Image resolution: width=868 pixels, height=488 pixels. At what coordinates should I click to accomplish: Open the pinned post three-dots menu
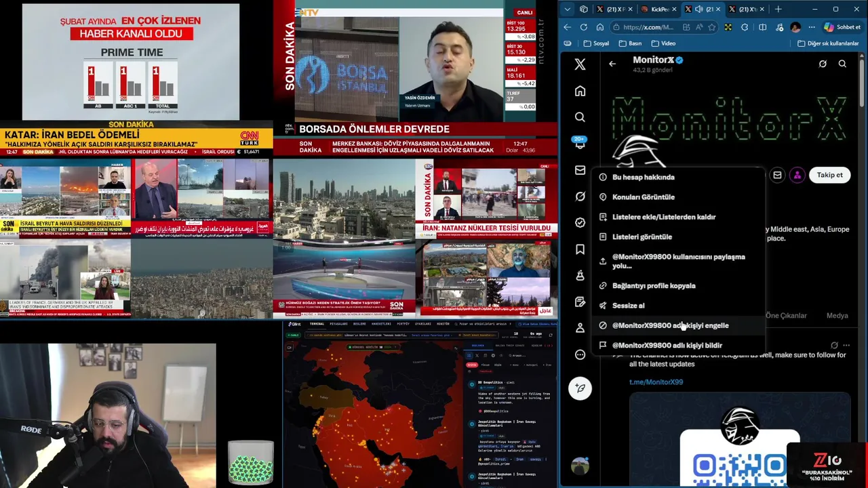tap(846, 345)
